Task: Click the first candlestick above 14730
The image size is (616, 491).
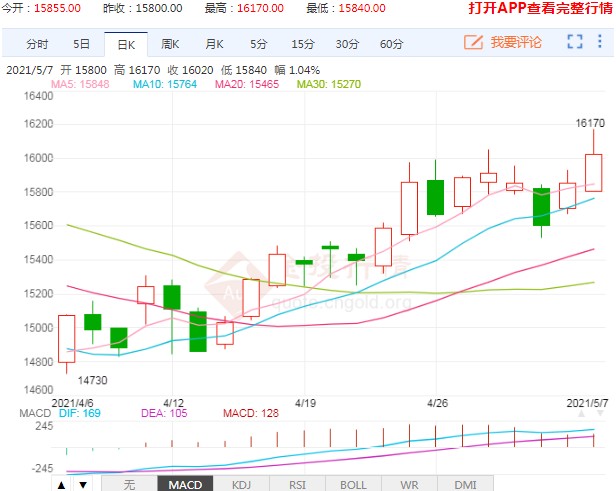Action: click(66, 339)
